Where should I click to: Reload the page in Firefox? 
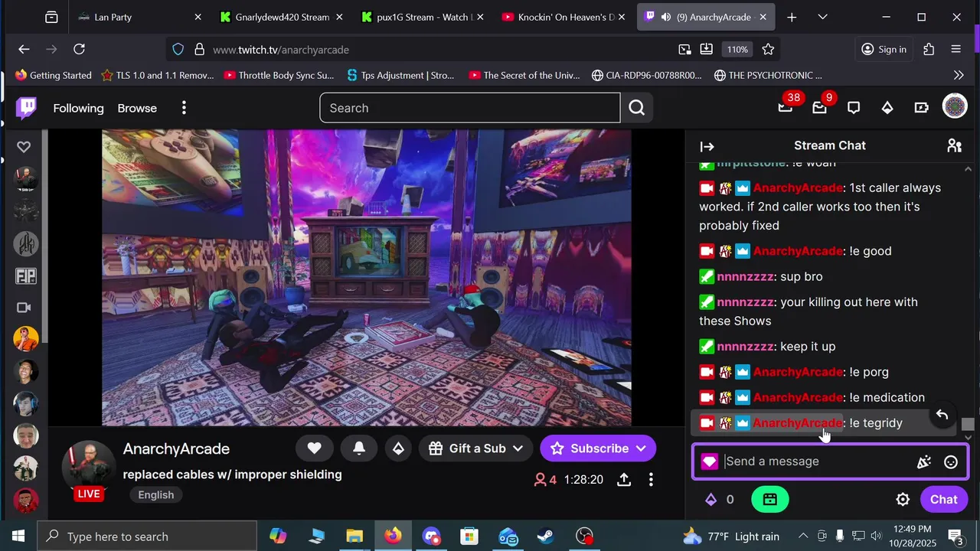79,49
